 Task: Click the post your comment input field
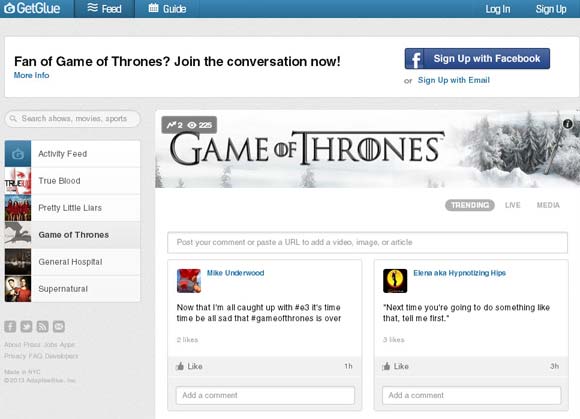367,243
